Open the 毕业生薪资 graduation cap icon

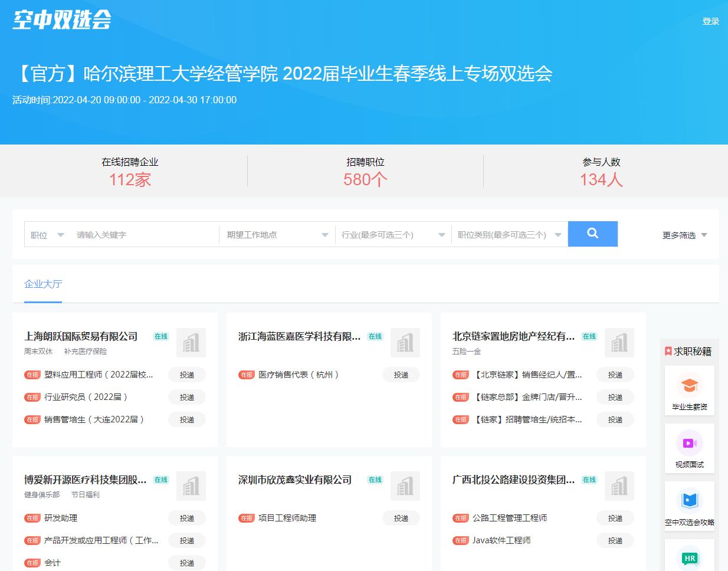click(689, 386)
